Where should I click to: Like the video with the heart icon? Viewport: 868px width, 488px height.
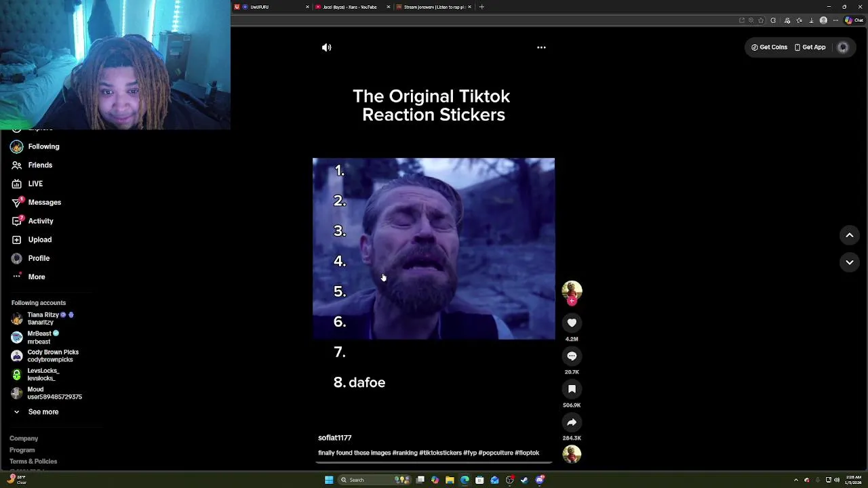click(572, 323)
